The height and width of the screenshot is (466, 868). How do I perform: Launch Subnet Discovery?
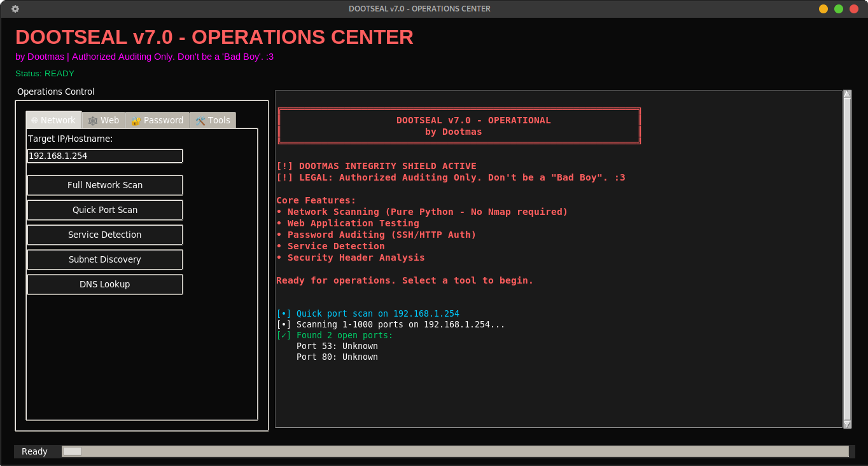pos(104,259)
